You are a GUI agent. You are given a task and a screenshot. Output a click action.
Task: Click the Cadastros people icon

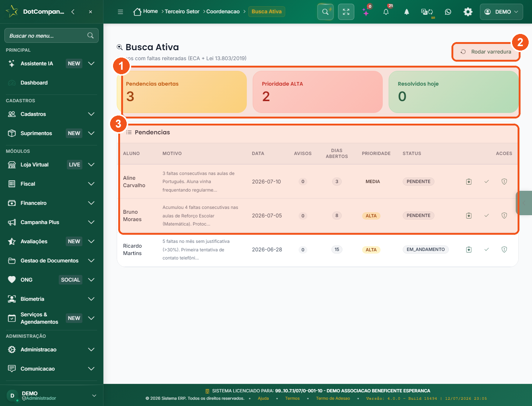tap(12, 114)
